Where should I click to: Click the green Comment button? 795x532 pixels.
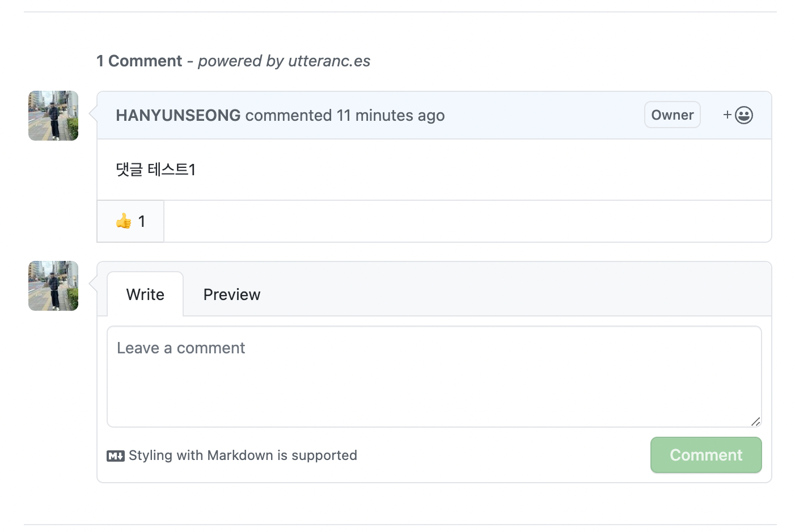tap(706, 455)
